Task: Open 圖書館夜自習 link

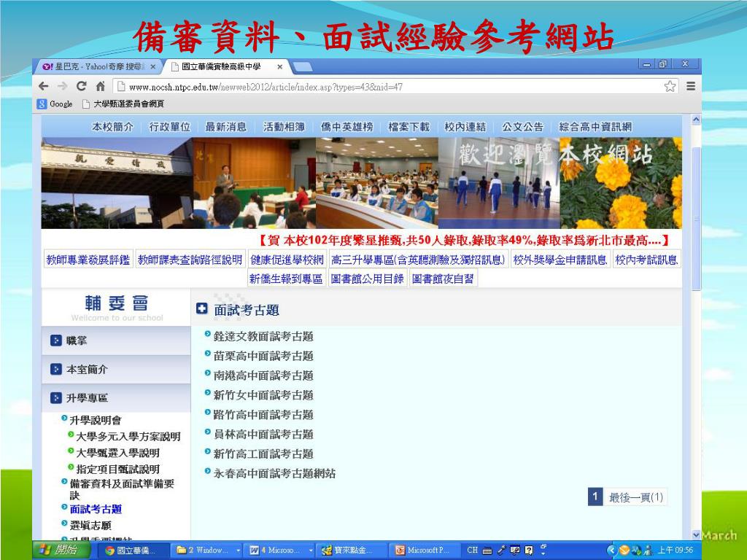Action: pos(443,279)
